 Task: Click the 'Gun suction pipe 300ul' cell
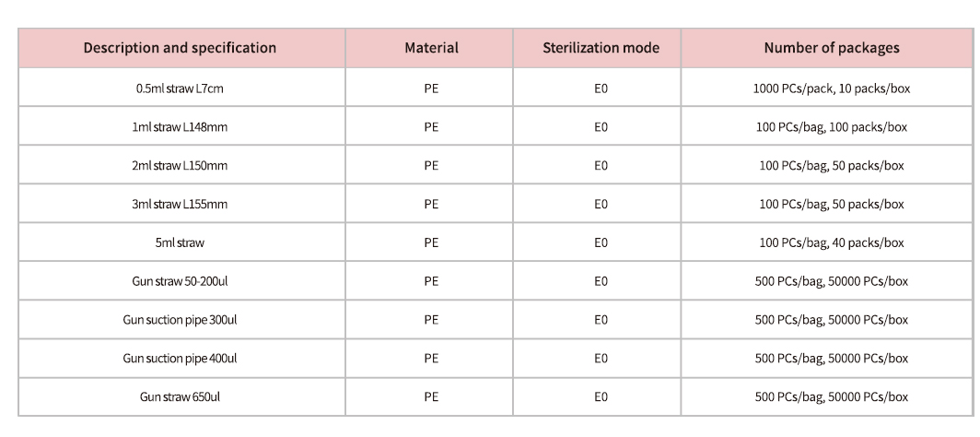click(x=180, y=320)
